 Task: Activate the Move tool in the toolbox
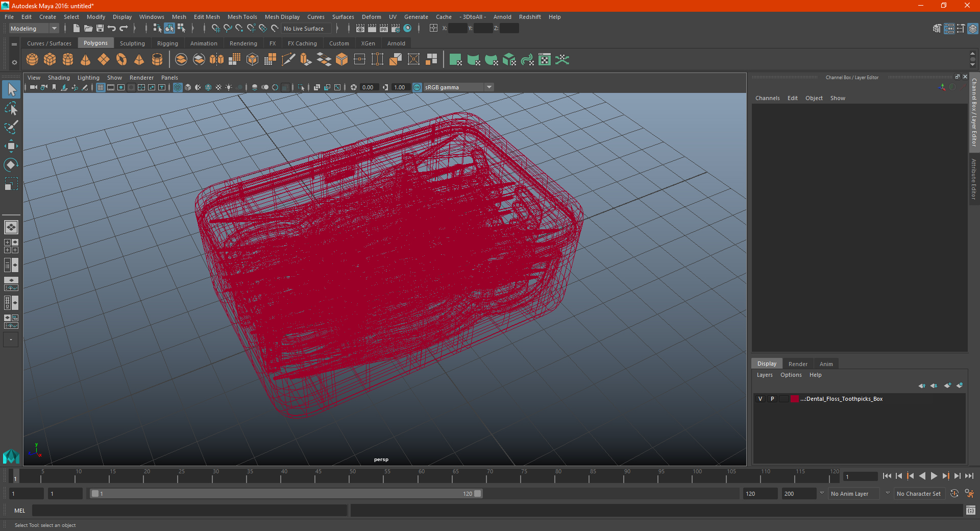(x=11, y=146)
